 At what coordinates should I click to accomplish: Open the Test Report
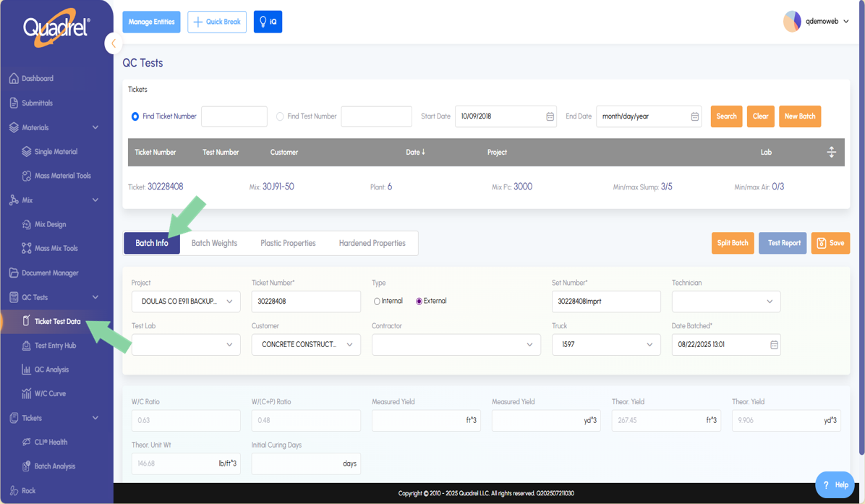coord(783,243)
